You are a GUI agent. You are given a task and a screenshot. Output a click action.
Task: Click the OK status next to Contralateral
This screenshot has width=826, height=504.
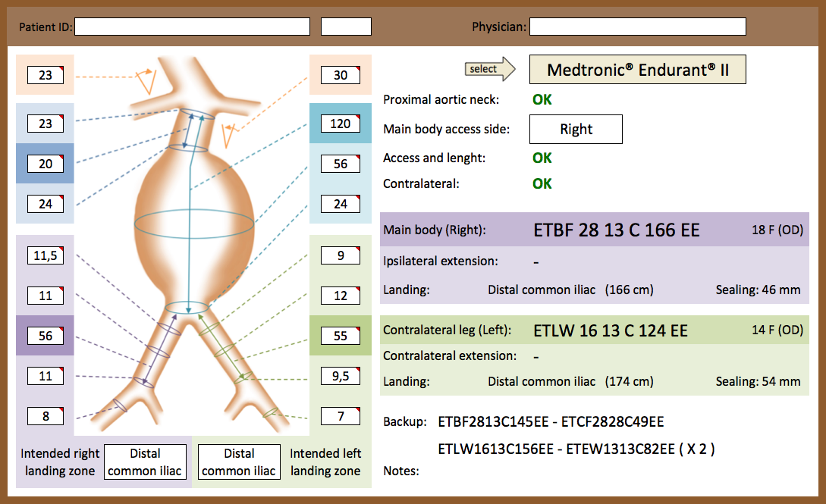[x=542, y=183]
